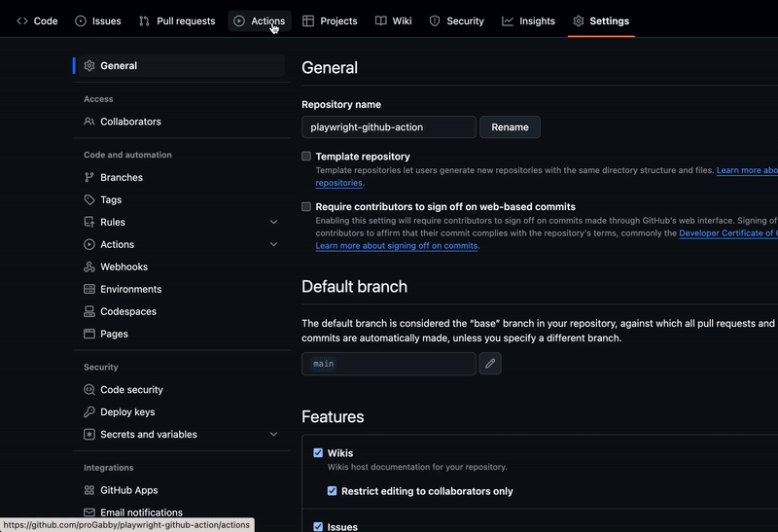Image resolution: width=778 pixels, height=532 pixels.
Task: Click the Wiki book icon
Action: click(380, 20)
